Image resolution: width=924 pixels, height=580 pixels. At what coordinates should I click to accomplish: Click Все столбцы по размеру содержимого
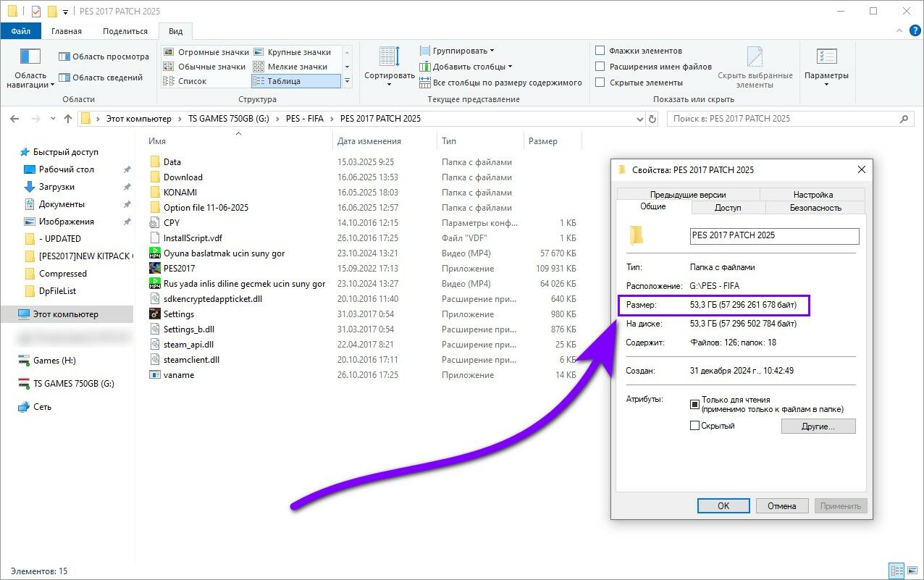click(501, 83)
